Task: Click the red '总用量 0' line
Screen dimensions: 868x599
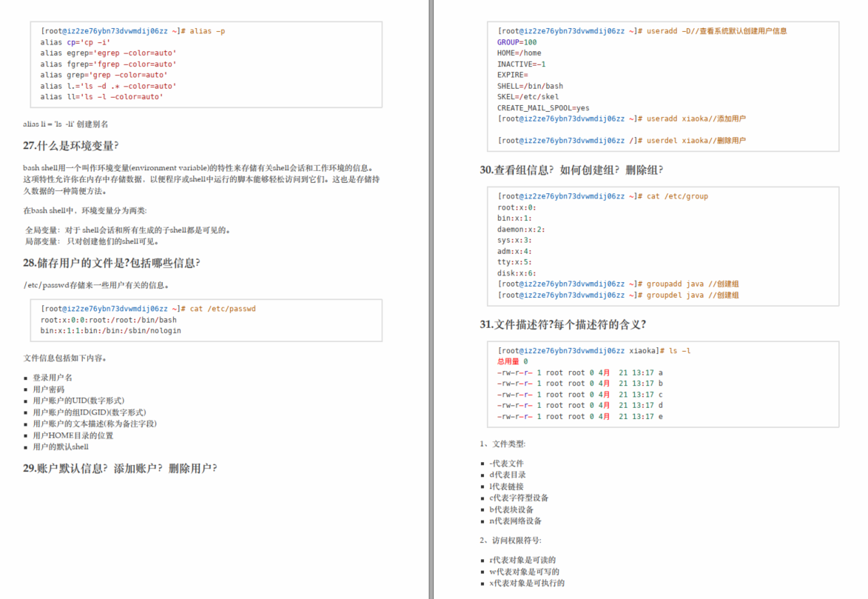Action: point(513,361)
